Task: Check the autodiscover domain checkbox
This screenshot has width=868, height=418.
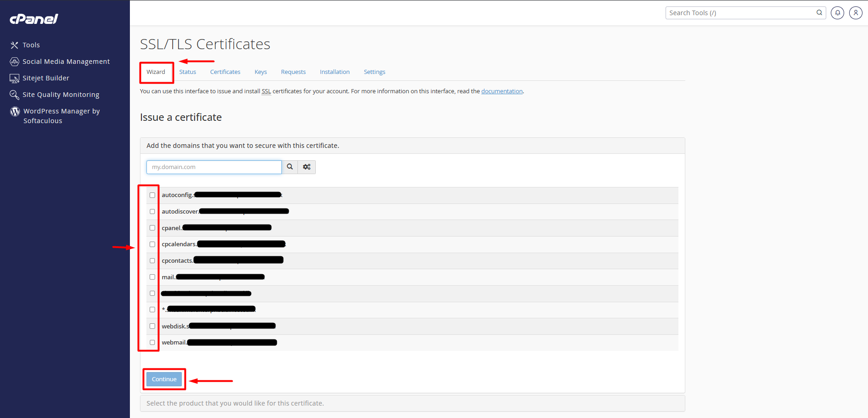Action: [152, 212]
